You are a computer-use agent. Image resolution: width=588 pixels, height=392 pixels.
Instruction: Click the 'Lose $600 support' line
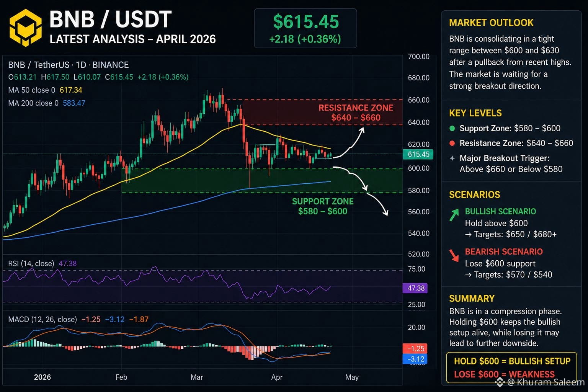[x=500, y=263]
